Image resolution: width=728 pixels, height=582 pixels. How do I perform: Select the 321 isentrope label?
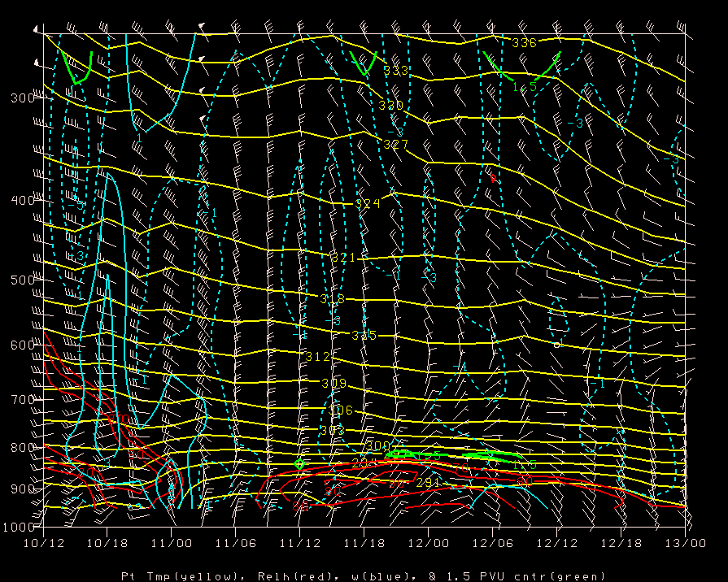point(345,257)
